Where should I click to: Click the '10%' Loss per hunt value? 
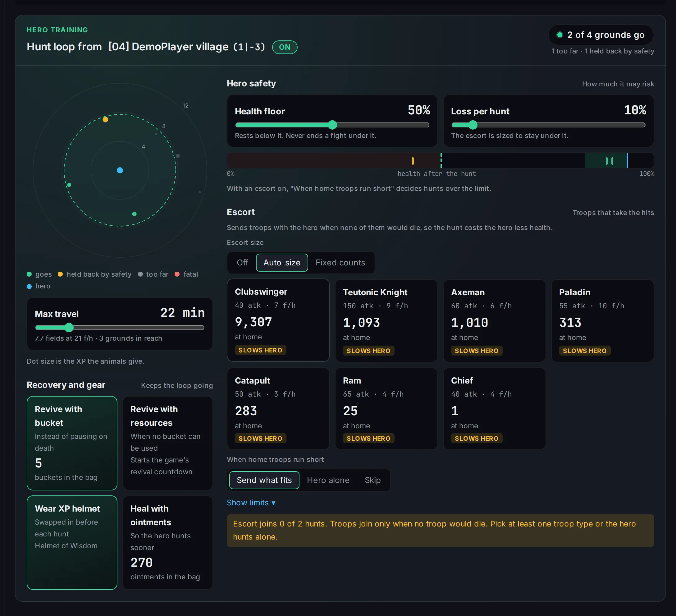[635, 110]
